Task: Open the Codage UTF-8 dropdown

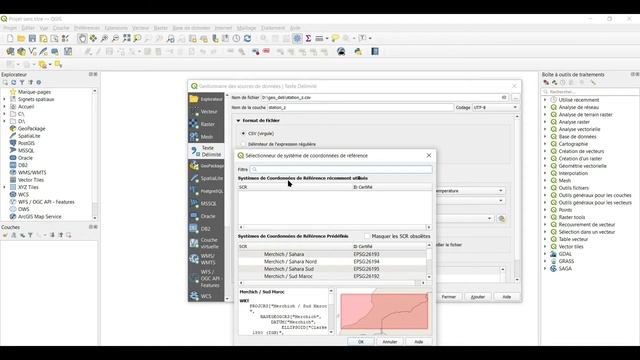Action: click(x=495, y=107)
